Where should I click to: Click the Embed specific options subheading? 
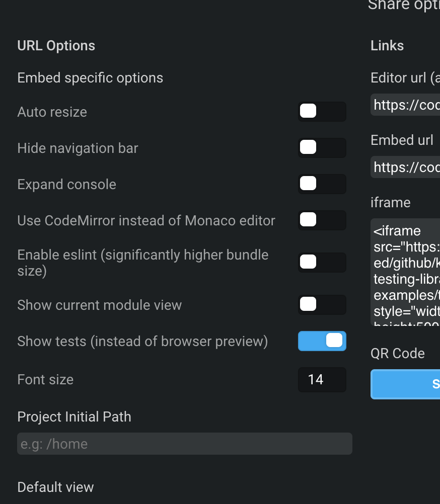point(90,78)
